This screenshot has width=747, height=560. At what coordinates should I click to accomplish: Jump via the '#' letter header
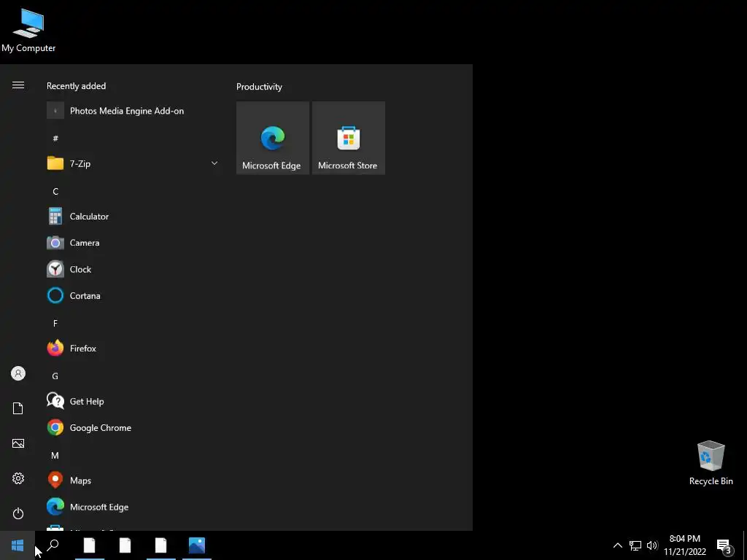click(55, 139)
